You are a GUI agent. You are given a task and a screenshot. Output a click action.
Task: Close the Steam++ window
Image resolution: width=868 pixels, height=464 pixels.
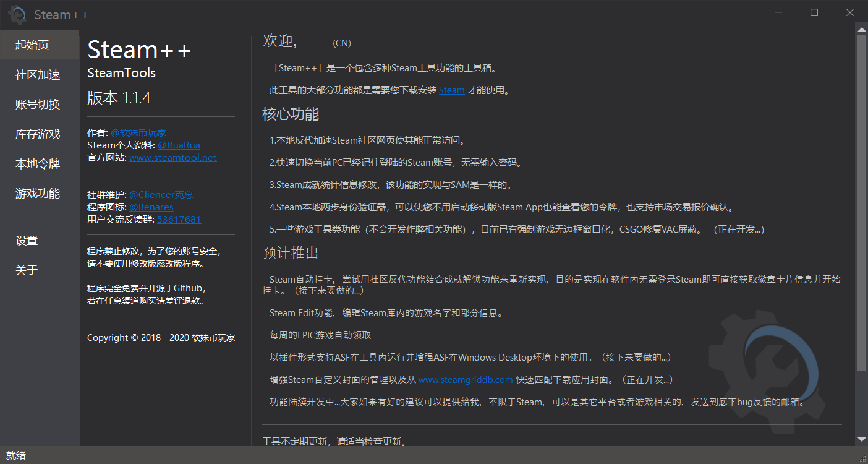point(850,13)
